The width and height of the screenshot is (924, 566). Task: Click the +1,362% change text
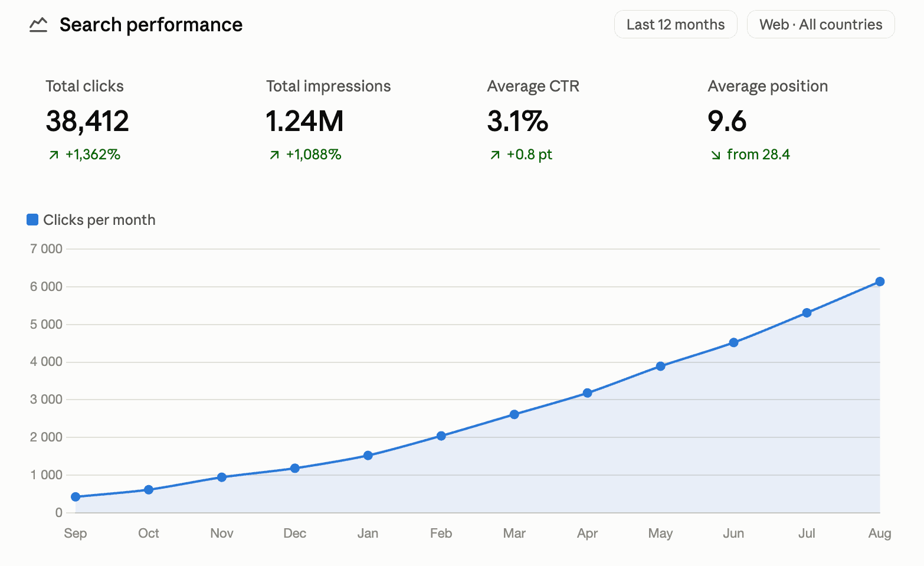pyautogui.click(x=93, y=155)
